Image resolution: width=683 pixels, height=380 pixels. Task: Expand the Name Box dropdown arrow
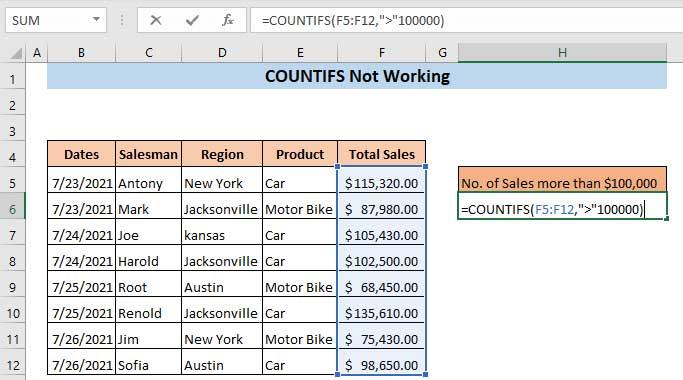96,20
